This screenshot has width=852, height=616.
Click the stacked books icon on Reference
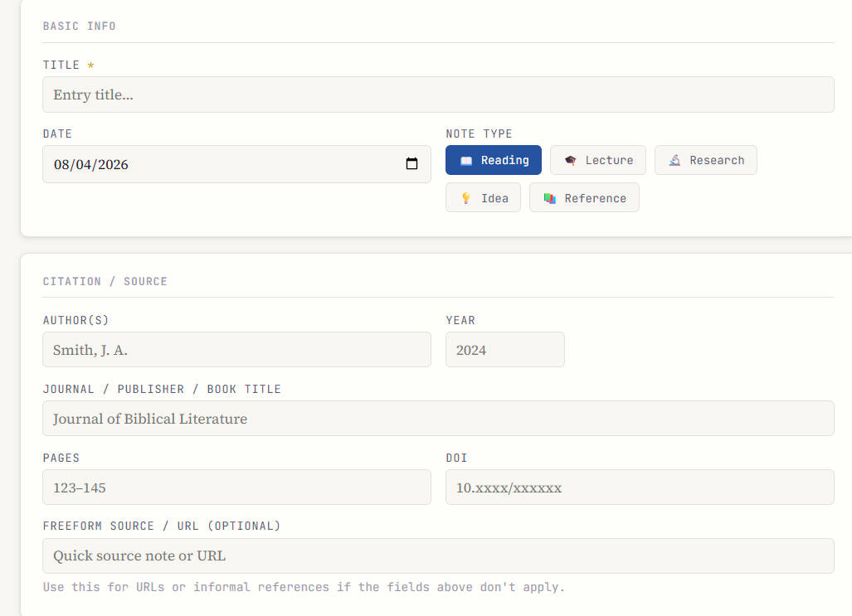pyautogui.click(x=549, y=199)
